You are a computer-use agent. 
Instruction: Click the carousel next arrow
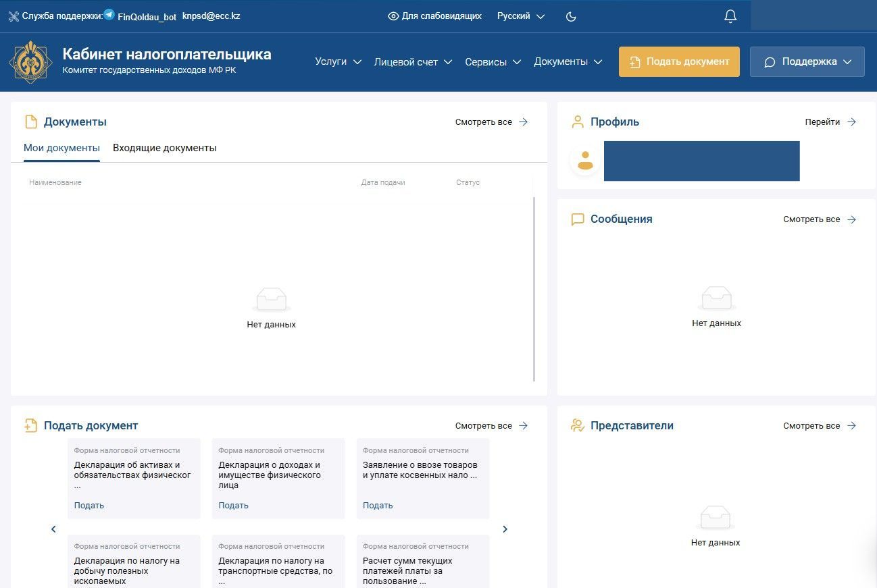pyautogui.click(x=505, y=529)
